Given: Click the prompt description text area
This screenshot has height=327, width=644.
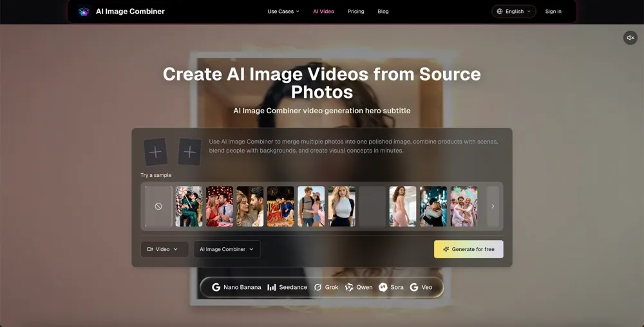Looking at the screenshot, I should click(x=353, y=146).
